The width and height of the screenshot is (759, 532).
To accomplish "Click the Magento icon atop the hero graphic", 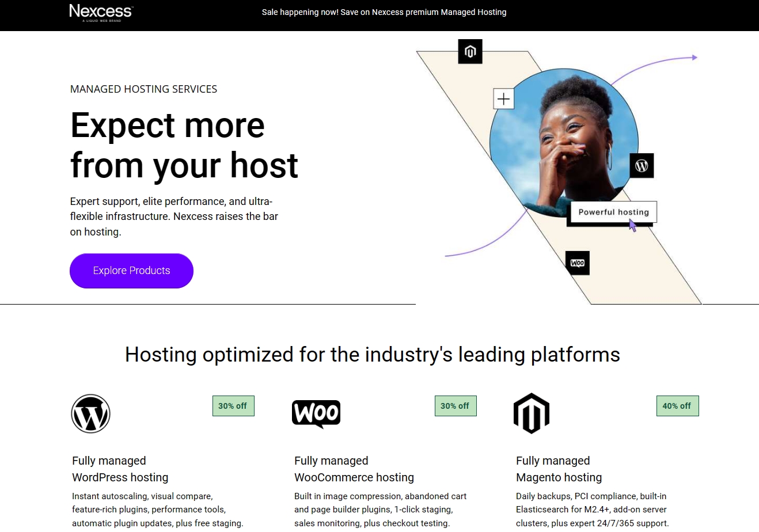I will [x=470, y=52].
